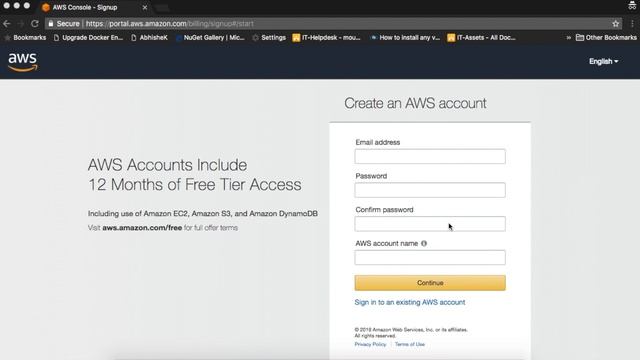Click the incognito icon in the title bar
640x360 pixels.
pos(632,6)
